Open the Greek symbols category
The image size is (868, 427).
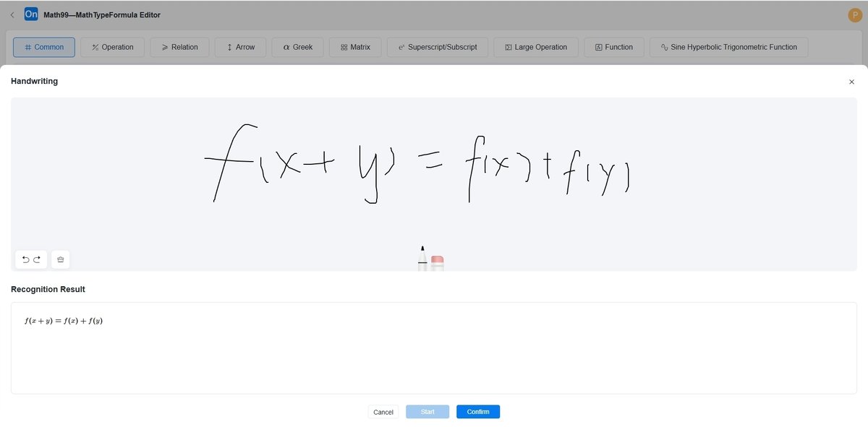point(297,46)
